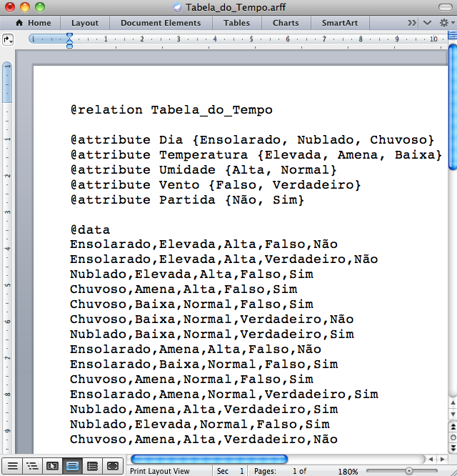The image size is (457, 476).
Task: Click the Tabela_do_Tempo.arff document title icon
Action: tap(178, 7)
